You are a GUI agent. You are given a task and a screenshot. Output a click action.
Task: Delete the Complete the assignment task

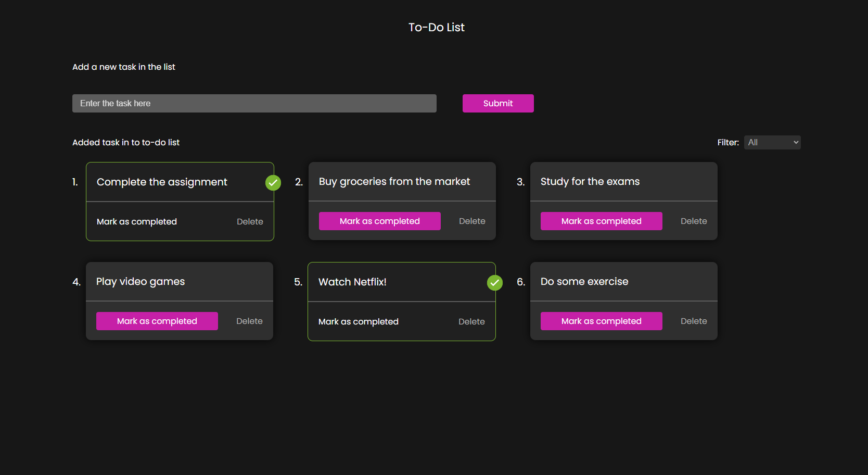(250, 221)
